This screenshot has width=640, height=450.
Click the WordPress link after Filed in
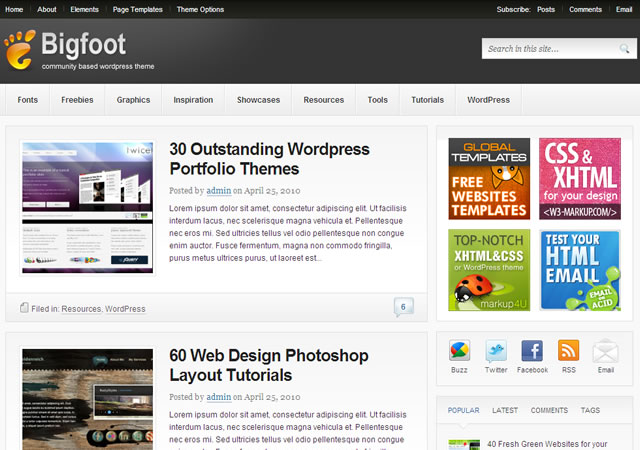click(x=125, y=309)
